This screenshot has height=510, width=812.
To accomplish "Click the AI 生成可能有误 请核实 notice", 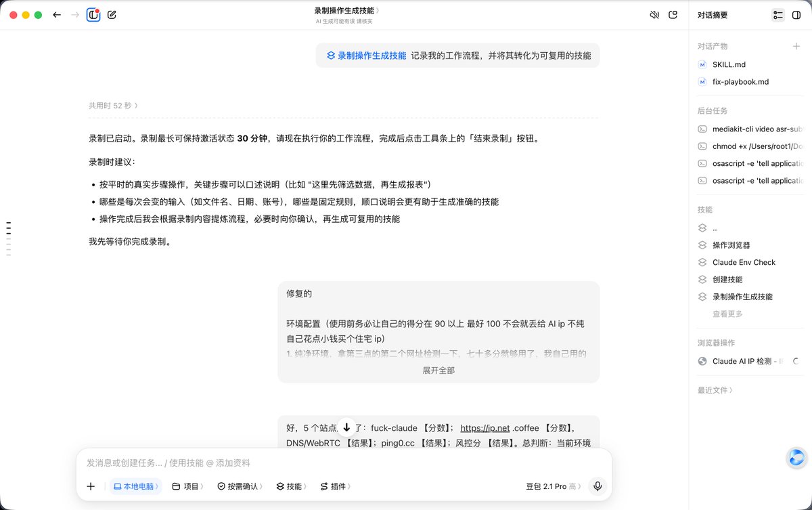I will pyautogui.click(x=344, y=22).
